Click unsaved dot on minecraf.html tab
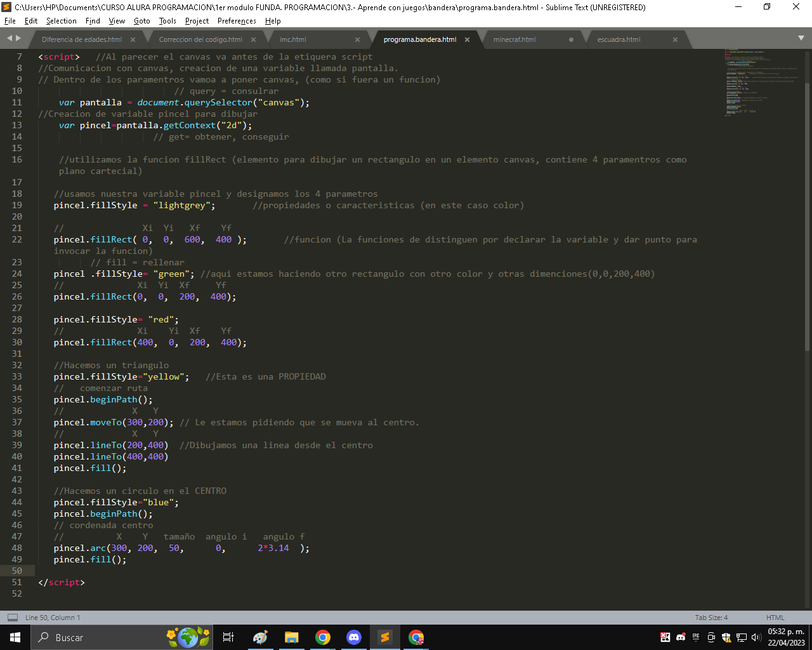This screenshot has height=650, width=812. pyautogui.click(x=571, y=39)
